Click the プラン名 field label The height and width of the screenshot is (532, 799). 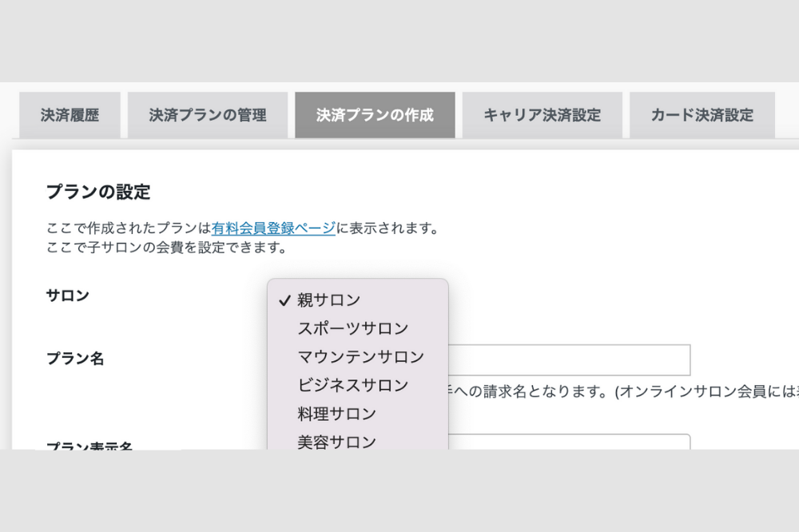pos(75,359)
